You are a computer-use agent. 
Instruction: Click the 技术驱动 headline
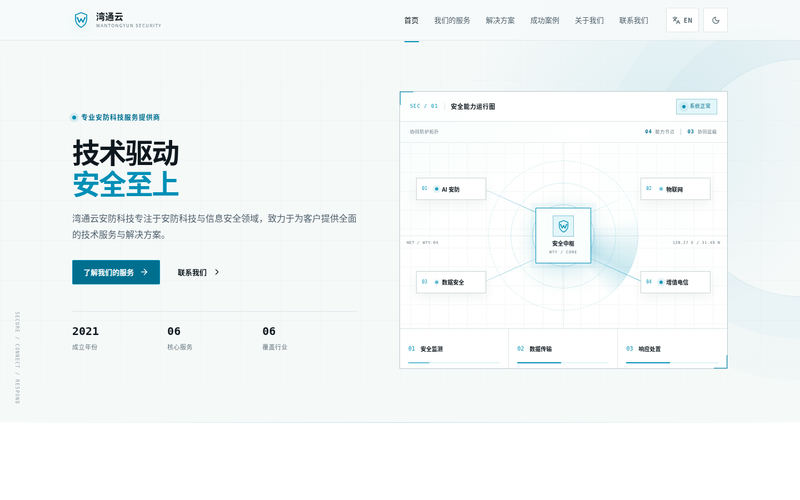126,153
